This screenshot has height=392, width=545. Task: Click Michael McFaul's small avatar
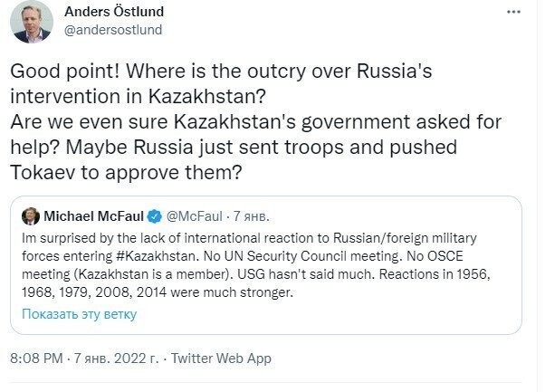pos(32,216)
